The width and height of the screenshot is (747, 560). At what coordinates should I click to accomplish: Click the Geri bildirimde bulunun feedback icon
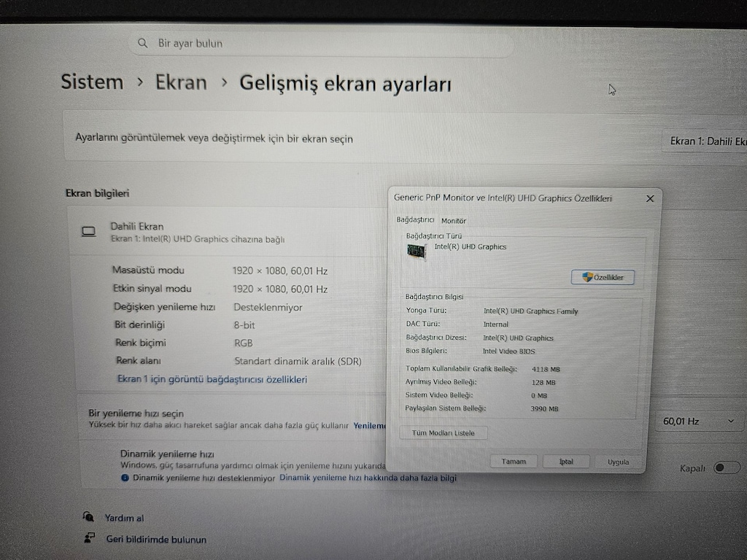coord(89,538)
